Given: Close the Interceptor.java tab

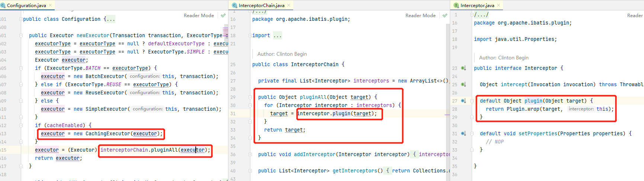Looking at the screenshot, I should pyautogui.click(x=499, y=5).
